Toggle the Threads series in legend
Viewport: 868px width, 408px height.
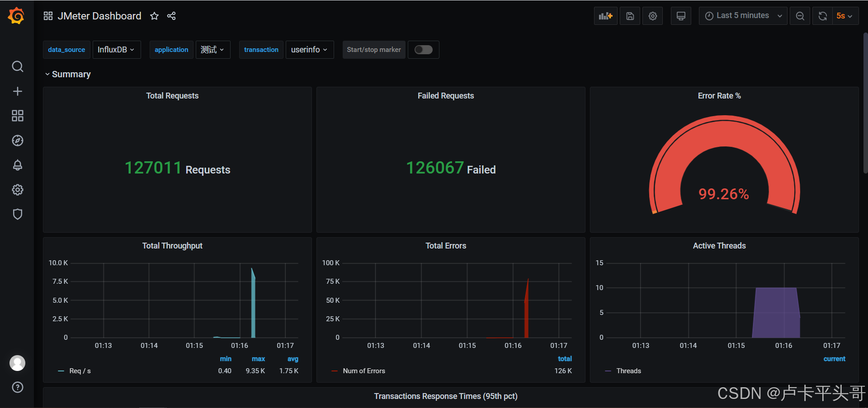tap(629, 371)
